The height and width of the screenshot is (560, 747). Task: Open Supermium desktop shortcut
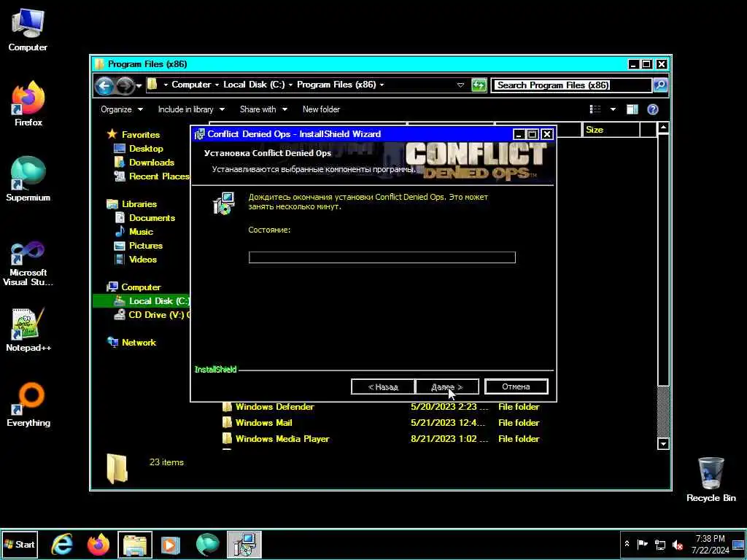click(x=28, y=179)
